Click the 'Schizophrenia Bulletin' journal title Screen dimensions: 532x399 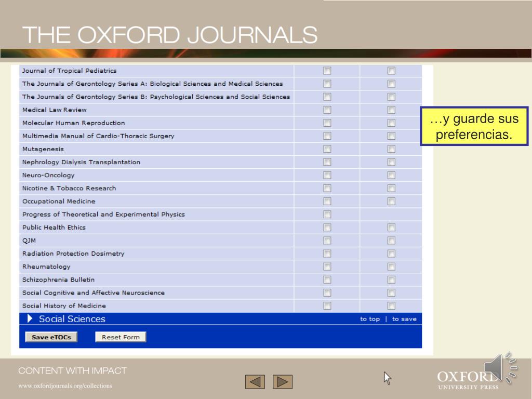tap(58, 280)
